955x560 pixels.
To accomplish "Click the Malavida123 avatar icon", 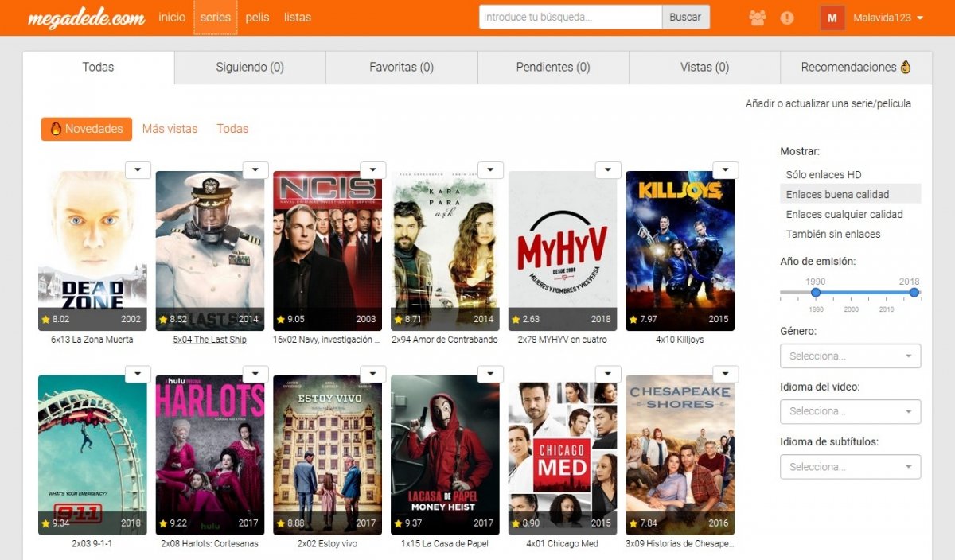I will pyautogui.click(x=832, y=17).
